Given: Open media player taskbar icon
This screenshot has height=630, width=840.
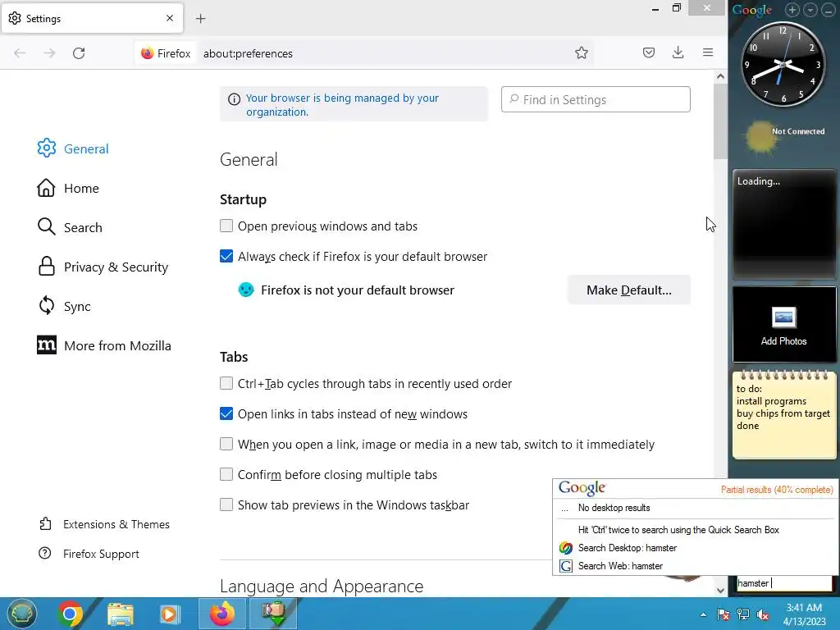Looking at the screenshot, I should pos(170,614).
